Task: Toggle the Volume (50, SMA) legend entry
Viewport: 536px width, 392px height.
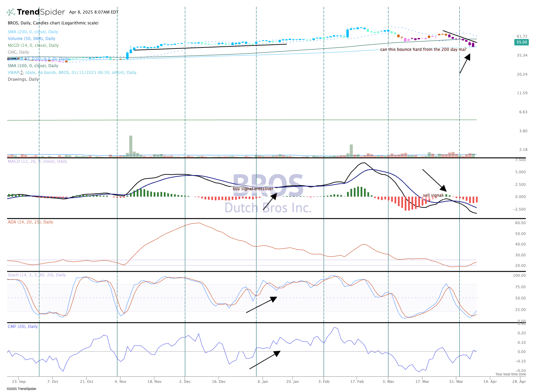Action: tap(31, 39)
